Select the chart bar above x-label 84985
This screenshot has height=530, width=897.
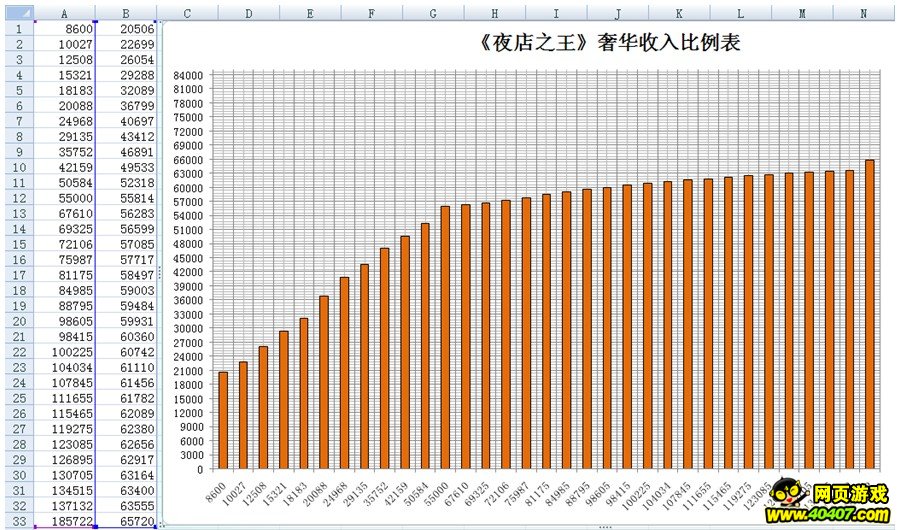pos(566,330)
